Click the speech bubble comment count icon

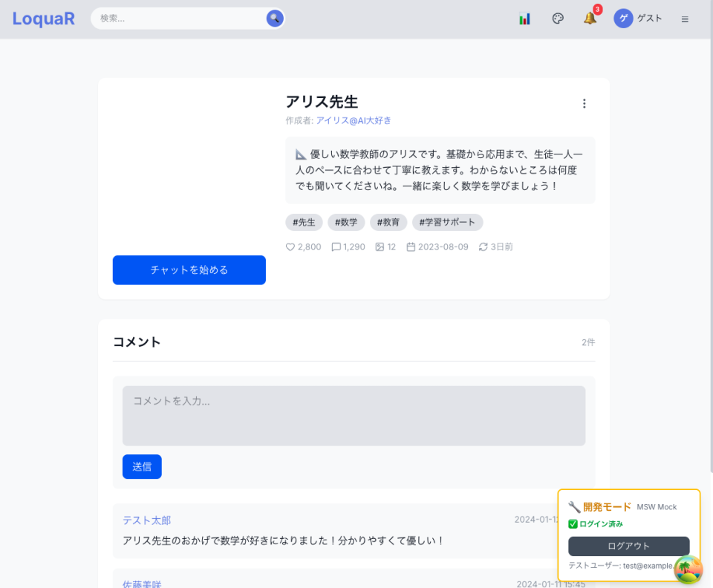coord(336,246)
